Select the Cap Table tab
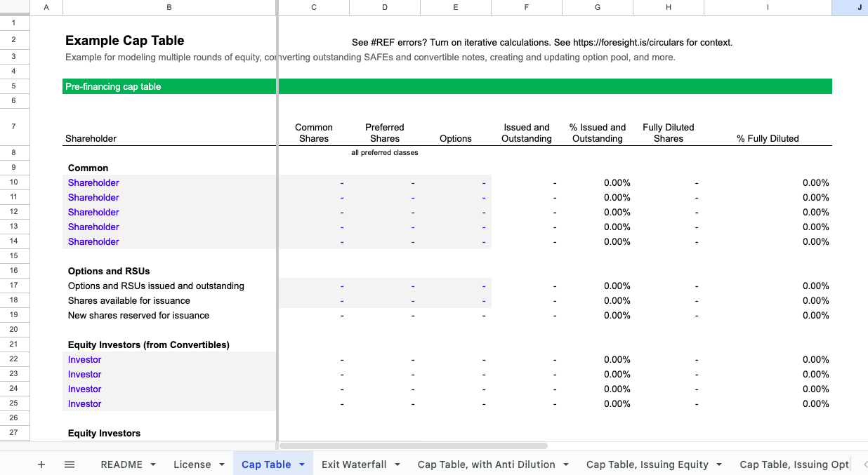 pos(266,464)
